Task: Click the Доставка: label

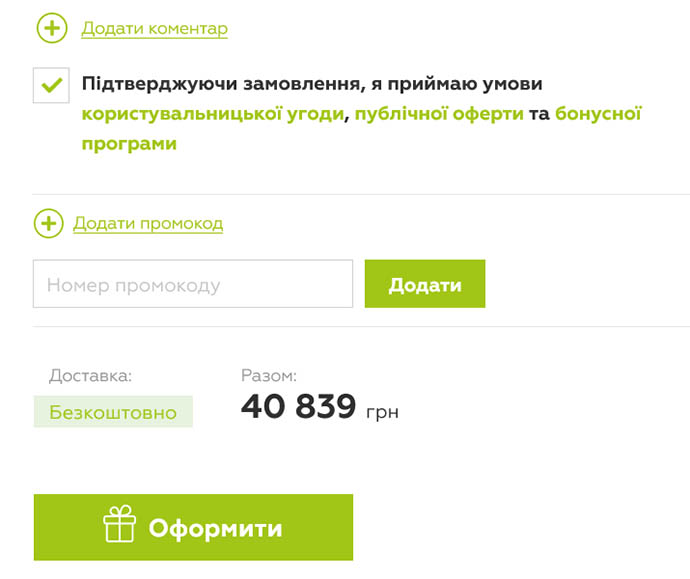Action: click(x=90, y=376)
